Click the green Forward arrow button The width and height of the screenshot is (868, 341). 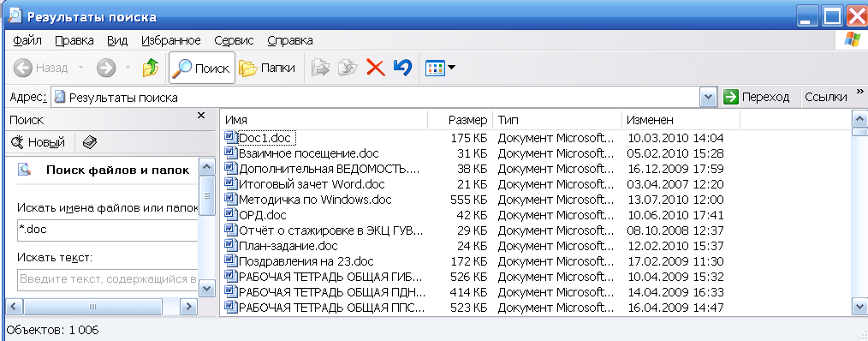106,68
